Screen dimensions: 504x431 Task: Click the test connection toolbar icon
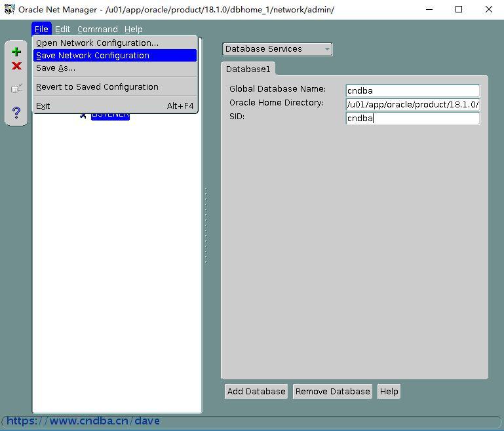click(16, 88)
